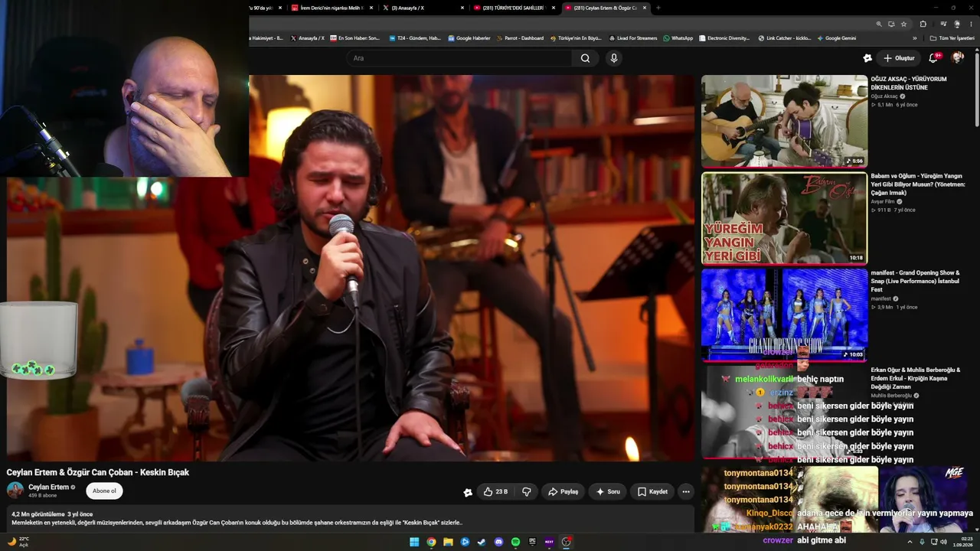Close the İrem Derici'nin nişanlısı tab

pos(371,8)
